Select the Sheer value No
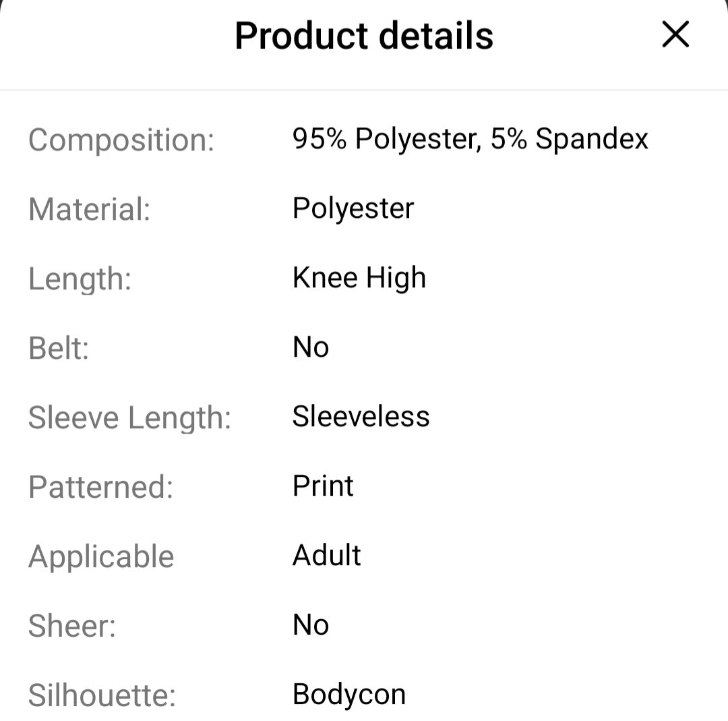The width and height of the screenshot is (728, 721). coord(311,625)
